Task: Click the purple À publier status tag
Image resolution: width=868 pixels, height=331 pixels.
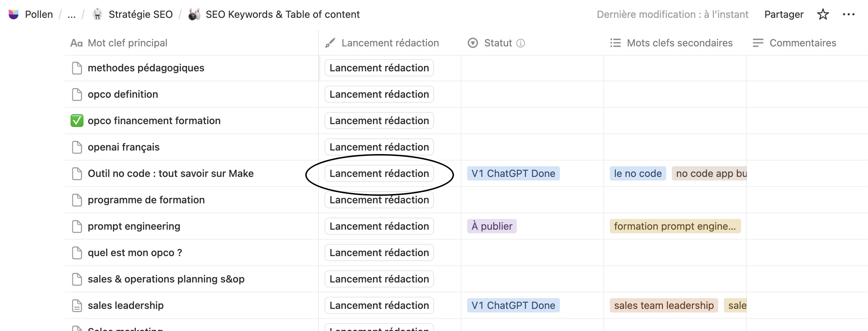Action: pos(492,226)
